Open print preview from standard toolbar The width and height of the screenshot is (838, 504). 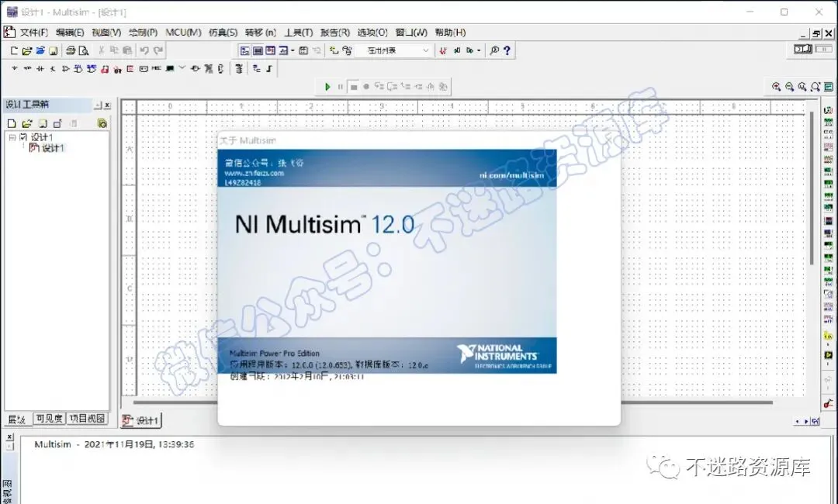[83, 50]
